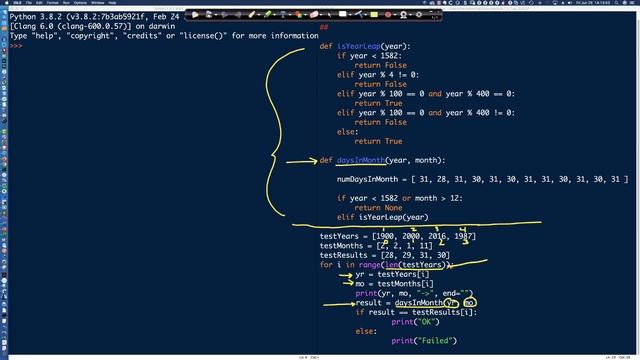Screen dimensions: 640x360
Task: Open Spotlight search in the menu bar
Action: (616, 2)
